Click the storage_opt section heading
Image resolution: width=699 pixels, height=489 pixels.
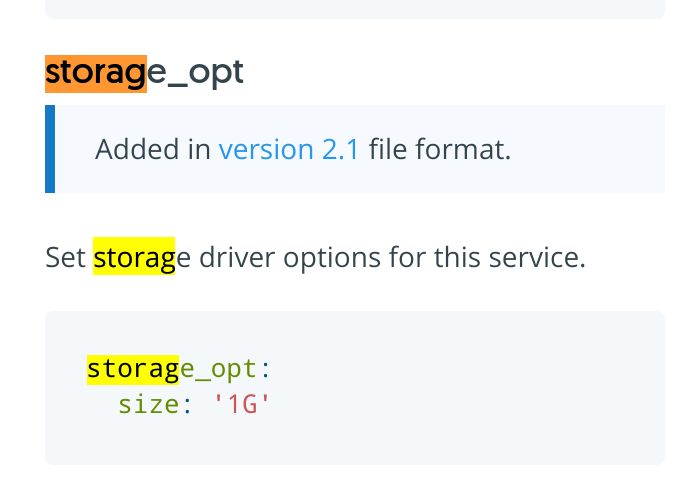click(144, 73)
